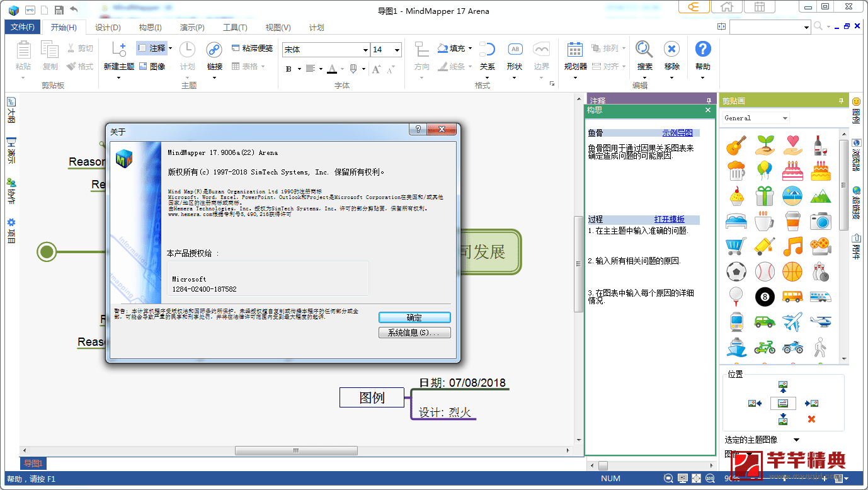Image resolution: width=868 pixels, height=490 pixels.
Task: Select the 8-ball clipart
Action: (x=764, y=296)
